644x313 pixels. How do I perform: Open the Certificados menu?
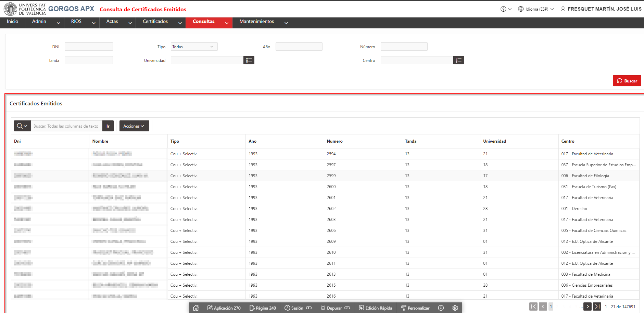tap(161, 23)
